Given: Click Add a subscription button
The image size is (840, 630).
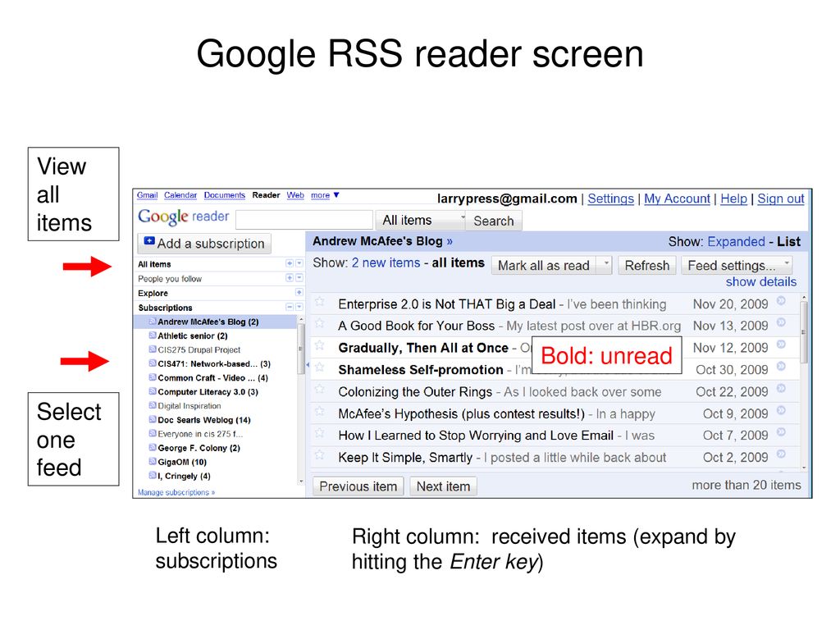Looking at the screenshot, I should pyautogui.click(x=204, y=243).
